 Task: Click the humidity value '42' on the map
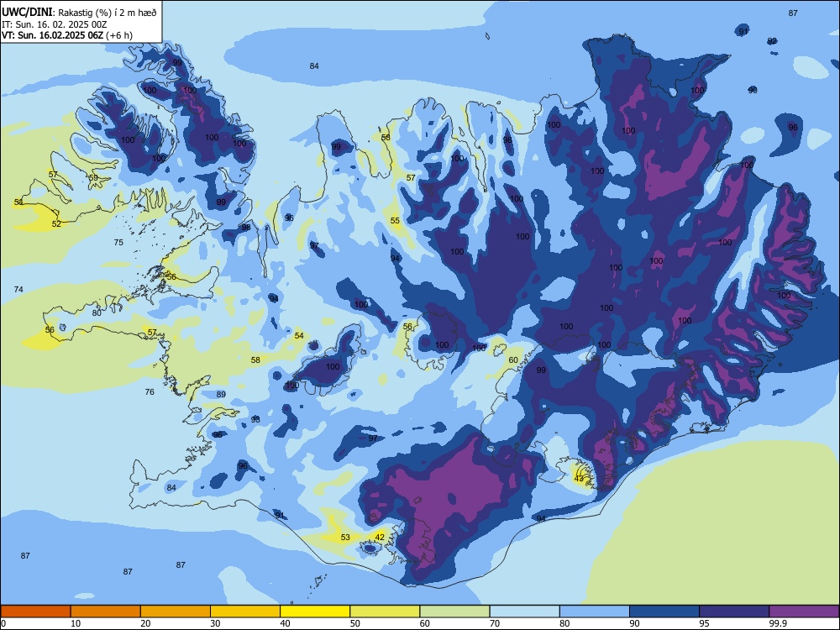pyautogui.click(x=380, y=538)
